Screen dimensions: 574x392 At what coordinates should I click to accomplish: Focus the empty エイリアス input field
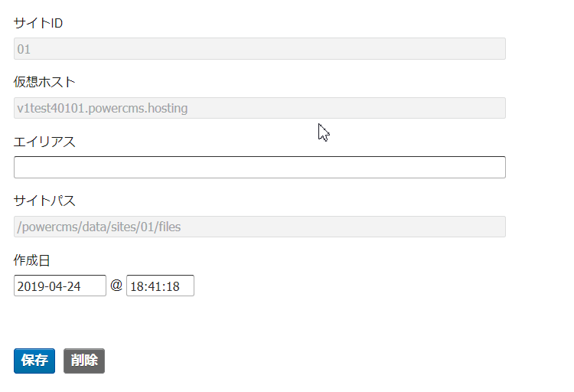(259, 168)
